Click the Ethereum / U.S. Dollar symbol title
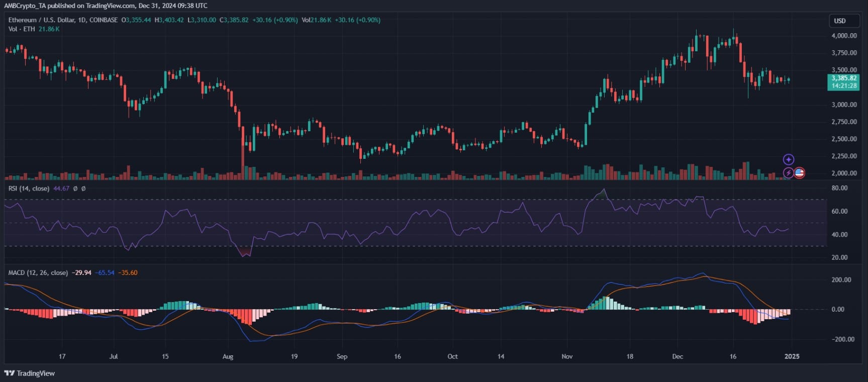The height and width of the screenshot is (382, 868). click(63, 20)
